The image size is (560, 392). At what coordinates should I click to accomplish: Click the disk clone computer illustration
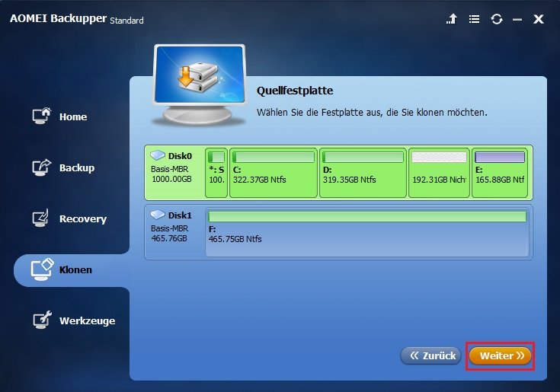click(200, 85)
